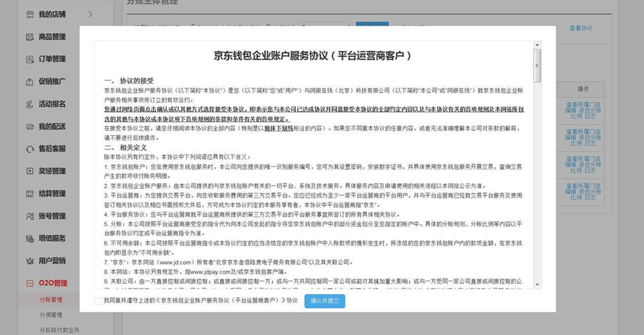644x335 pixels.
Task: Click the 活动报名 icon in sidebar
Action: pos(30,104)
